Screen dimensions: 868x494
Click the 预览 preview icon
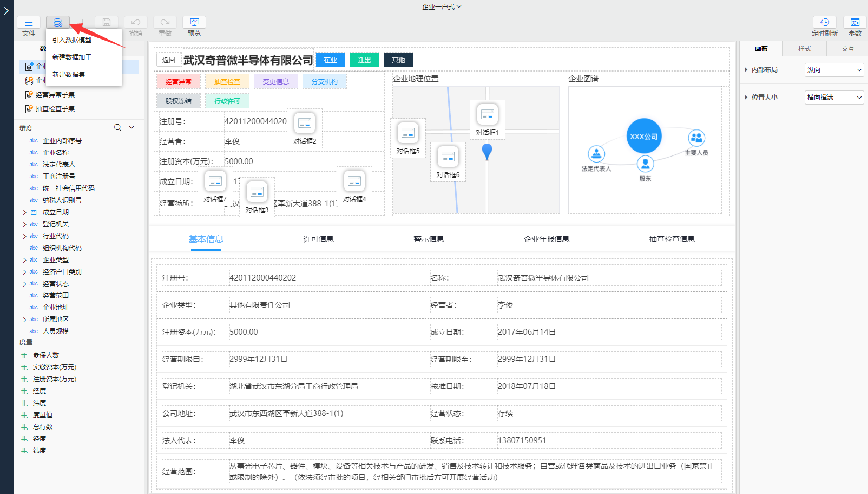click(x=194, y=22)
